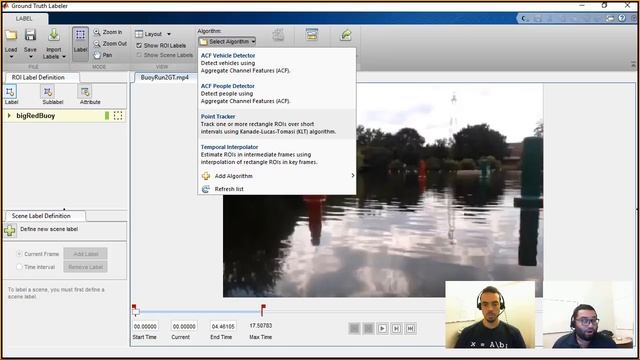Select the Current Frame radio button
The image size is (640, 360).
(19, 254)
